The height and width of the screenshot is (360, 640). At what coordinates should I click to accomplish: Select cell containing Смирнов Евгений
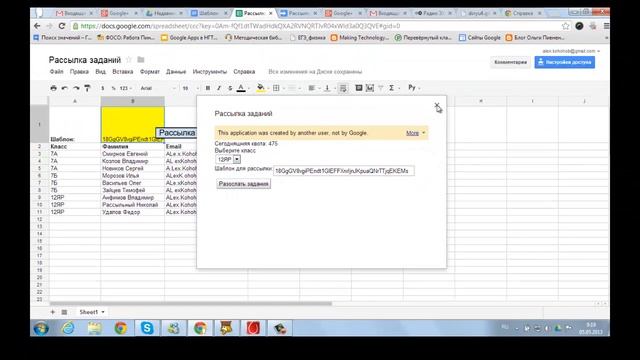tap(133, 154)
